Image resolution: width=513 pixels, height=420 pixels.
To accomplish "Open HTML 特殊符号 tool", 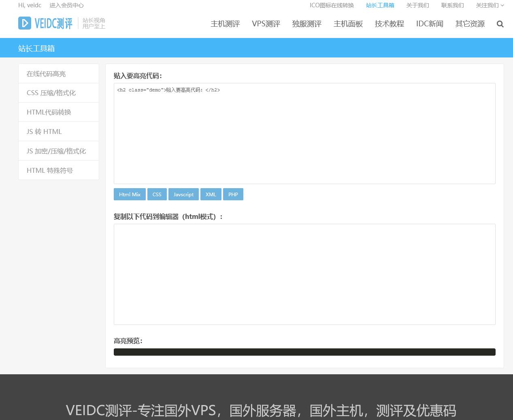I will pos(50,170).
